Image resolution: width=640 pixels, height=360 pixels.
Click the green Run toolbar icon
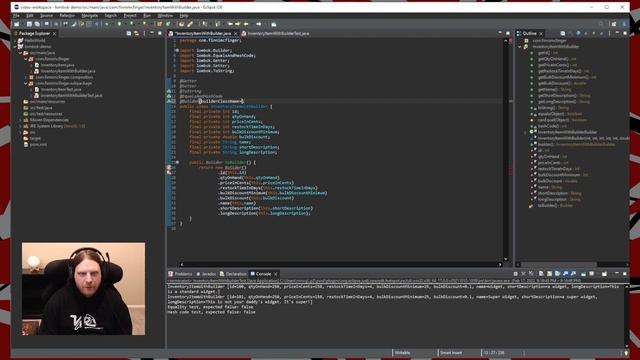(119, 24)
